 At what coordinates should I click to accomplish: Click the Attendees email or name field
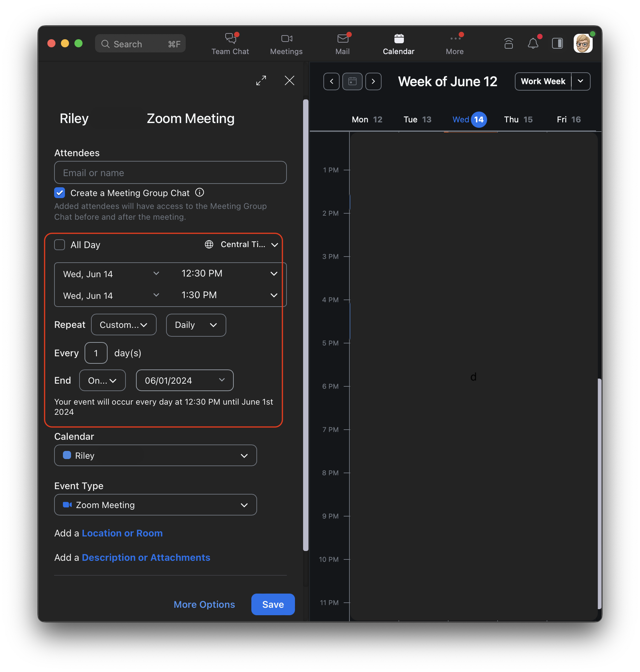click(170, 172)
